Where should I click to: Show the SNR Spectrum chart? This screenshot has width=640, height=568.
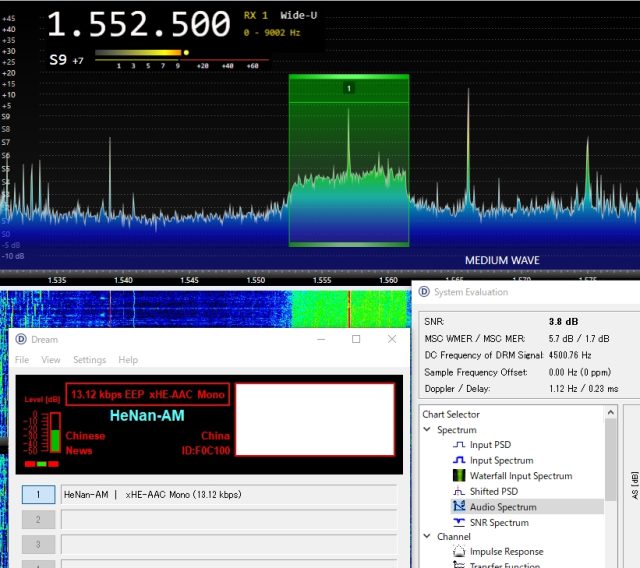click(x=460, y=522)
